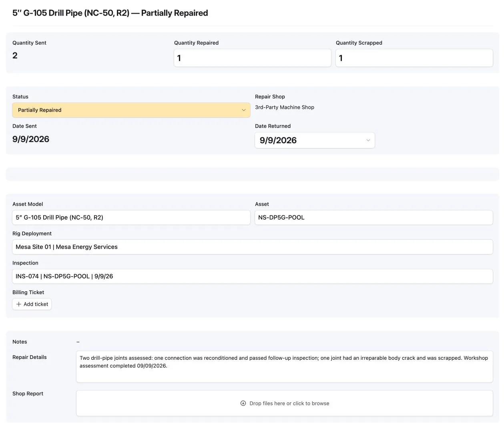Click the 'Date Sent' label

click(24, 126)
